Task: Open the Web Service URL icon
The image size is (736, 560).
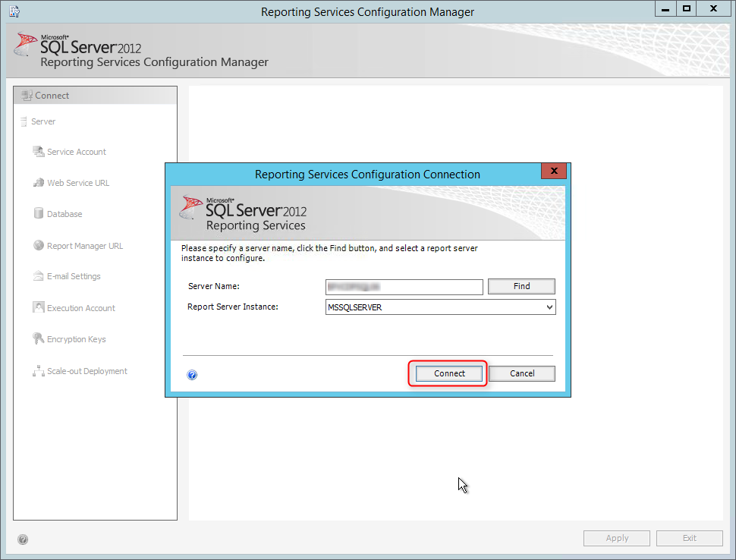Action: (39, 183)
